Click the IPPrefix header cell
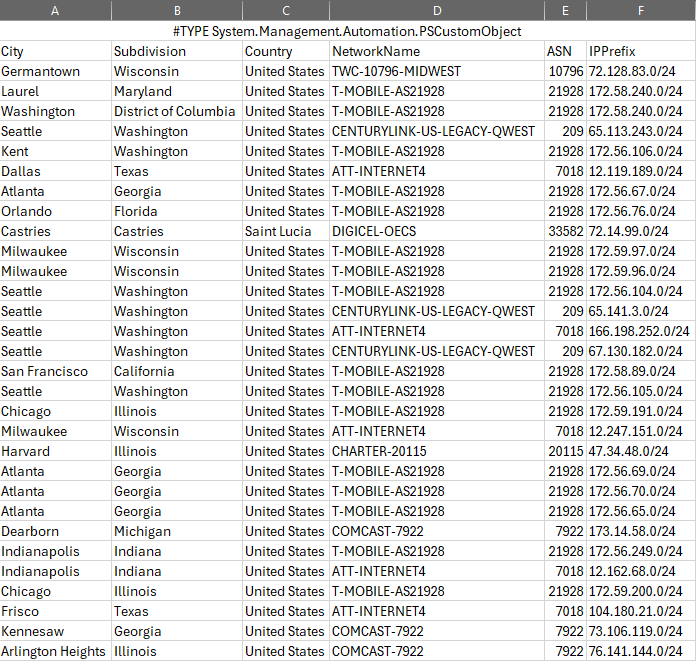The image size is (696, 661). [x=641, y=51]
